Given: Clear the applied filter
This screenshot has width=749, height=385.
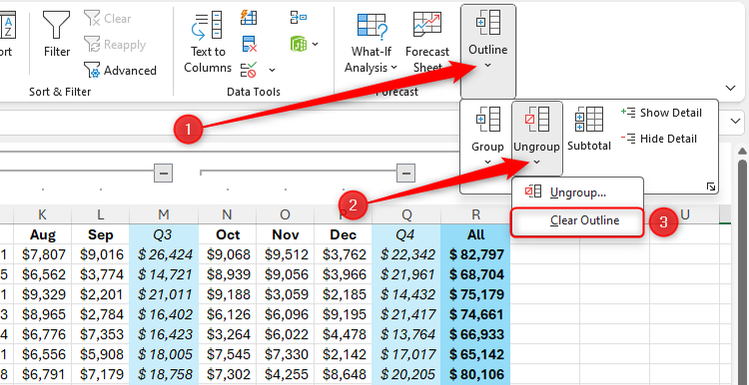Looking at the screenshot, I should [x=107, y=19].
